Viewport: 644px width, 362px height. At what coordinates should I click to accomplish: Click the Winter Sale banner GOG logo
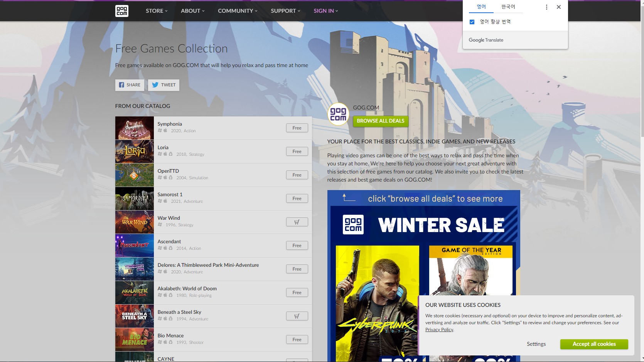pyautogui.click(x=353, y=225)
